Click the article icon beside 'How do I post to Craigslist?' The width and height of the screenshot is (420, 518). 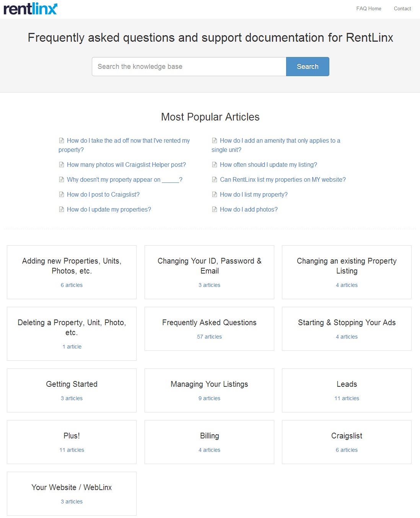(61, 194)
